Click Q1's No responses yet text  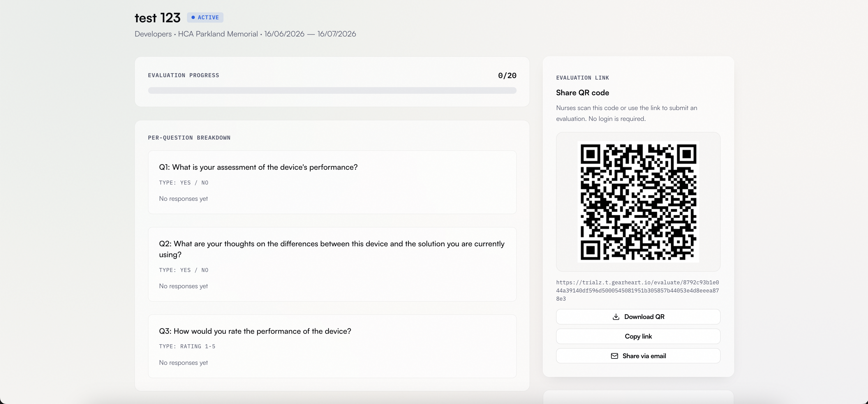[183, 199]
